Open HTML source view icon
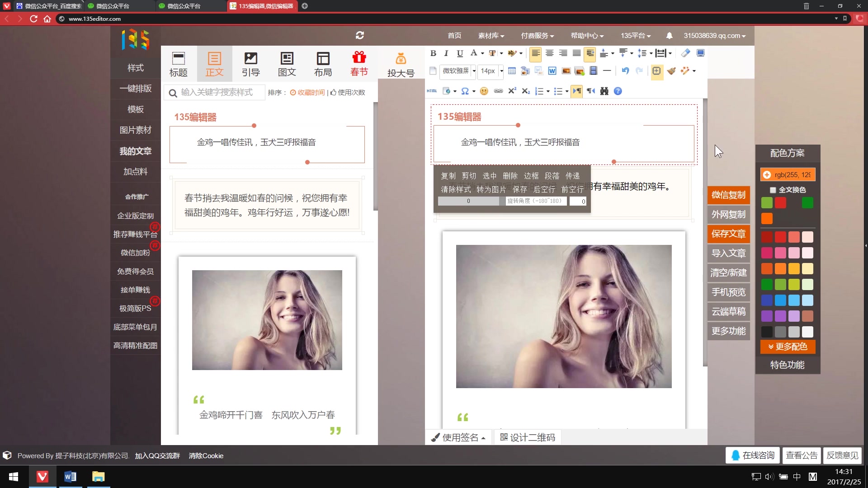 (432, 91)
